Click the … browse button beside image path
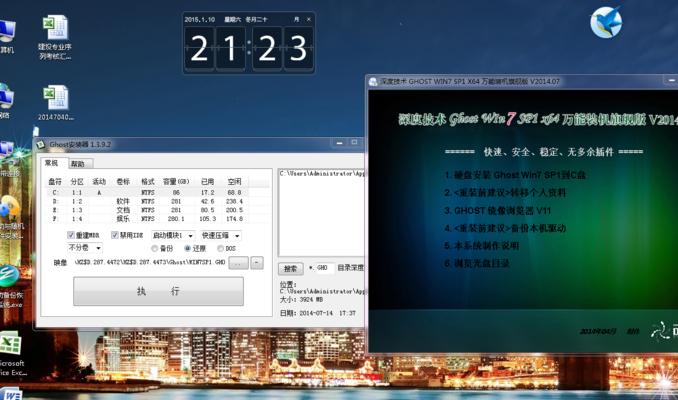The image size is (678, 400). [238, 262]
